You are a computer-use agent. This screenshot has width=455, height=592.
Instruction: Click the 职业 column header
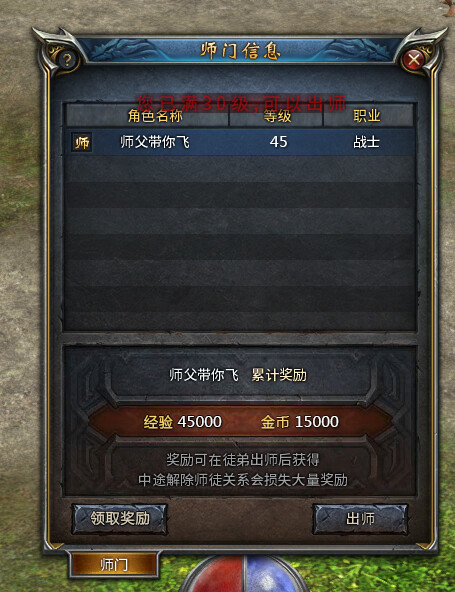[x=366, y=116]
